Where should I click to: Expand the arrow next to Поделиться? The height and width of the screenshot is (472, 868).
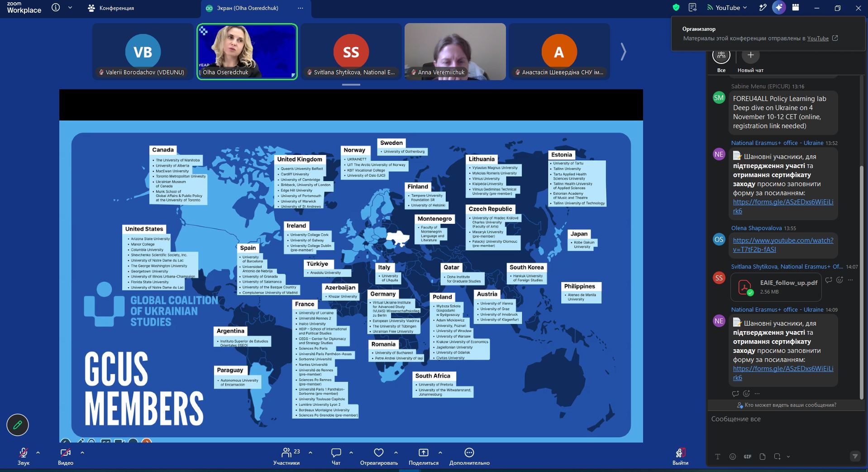tap(440, 452)
